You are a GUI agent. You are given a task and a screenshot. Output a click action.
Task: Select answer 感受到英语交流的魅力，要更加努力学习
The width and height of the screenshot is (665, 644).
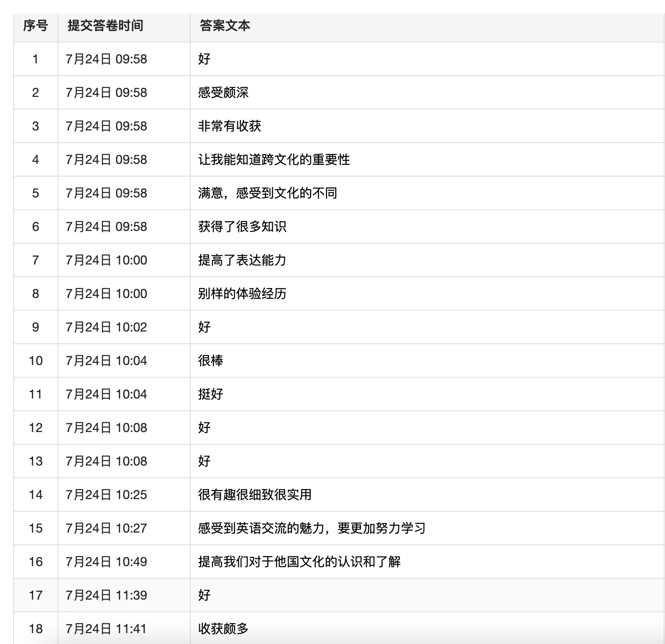click(312, 529)
